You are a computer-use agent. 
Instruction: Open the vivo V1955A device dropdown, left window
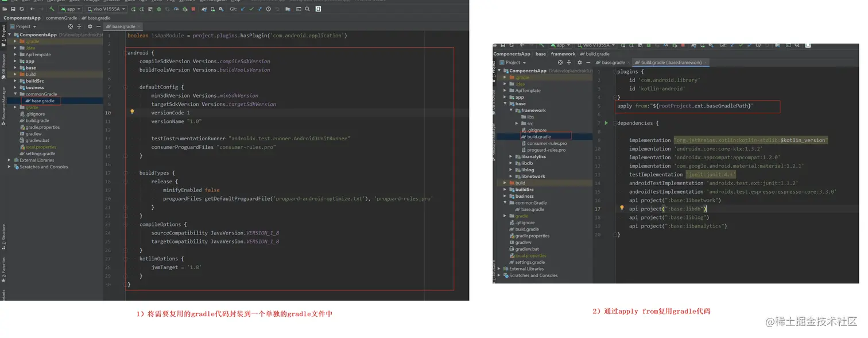tap(106, 9)
